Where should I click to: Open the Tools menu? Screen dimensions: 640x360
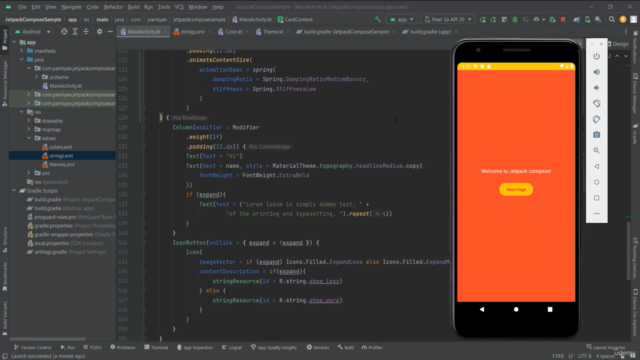click(164, 7)
